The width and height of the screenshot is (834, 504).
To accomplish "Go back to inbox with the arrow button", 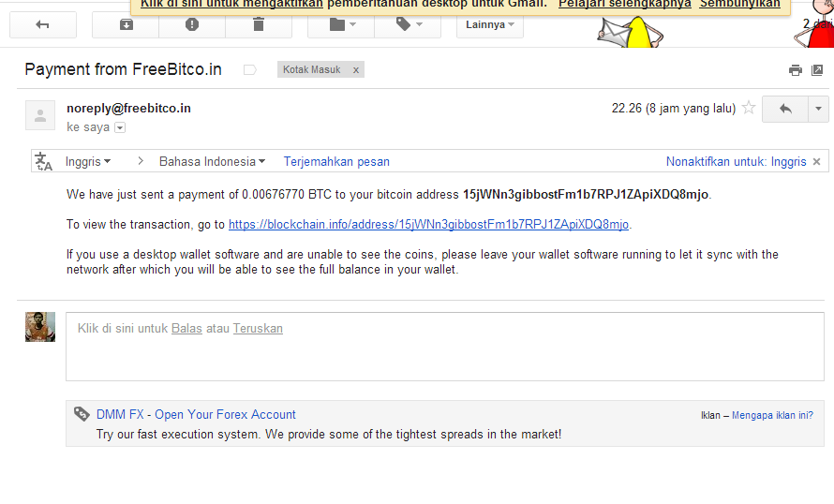I will click(42, 24).
